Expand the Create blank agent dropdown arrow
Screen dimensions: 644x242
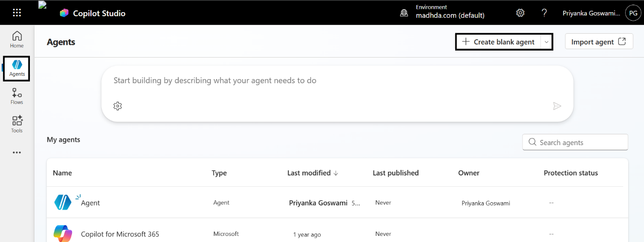[x=547, y=42]
